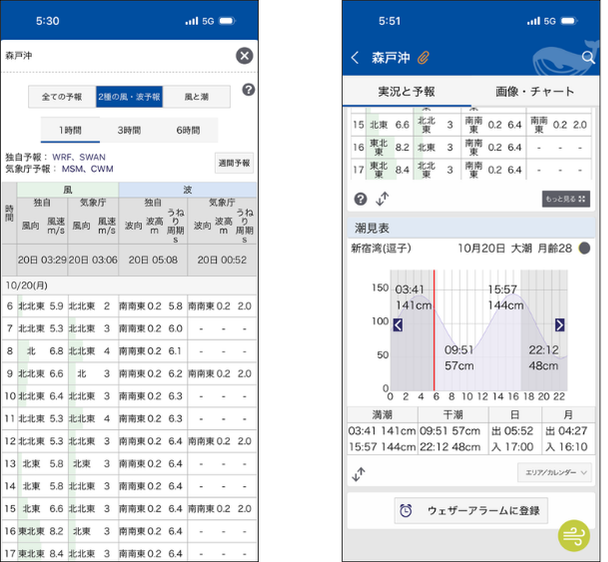This screenshot has height=562, width=608.
Task: Show next day on tide chart
Action: 559,325
